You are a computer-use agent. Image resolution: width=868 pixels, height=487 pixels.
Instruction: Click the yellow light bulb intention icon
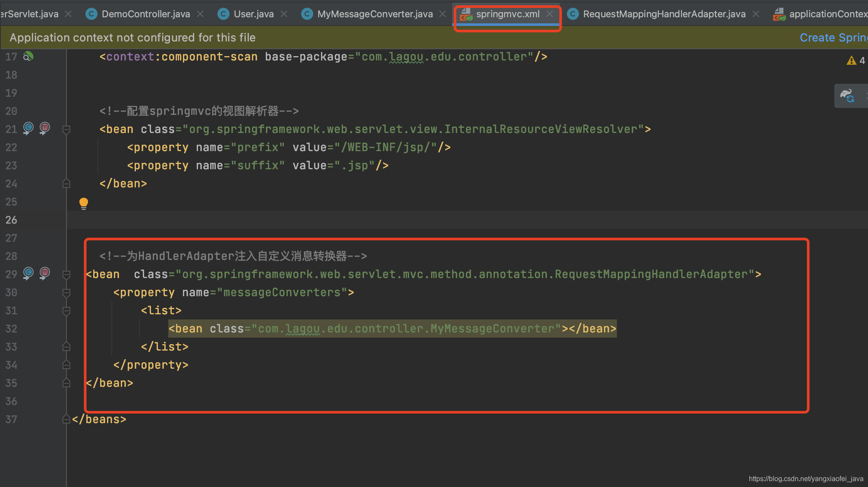pyautogui.click(x=84, y=203)
